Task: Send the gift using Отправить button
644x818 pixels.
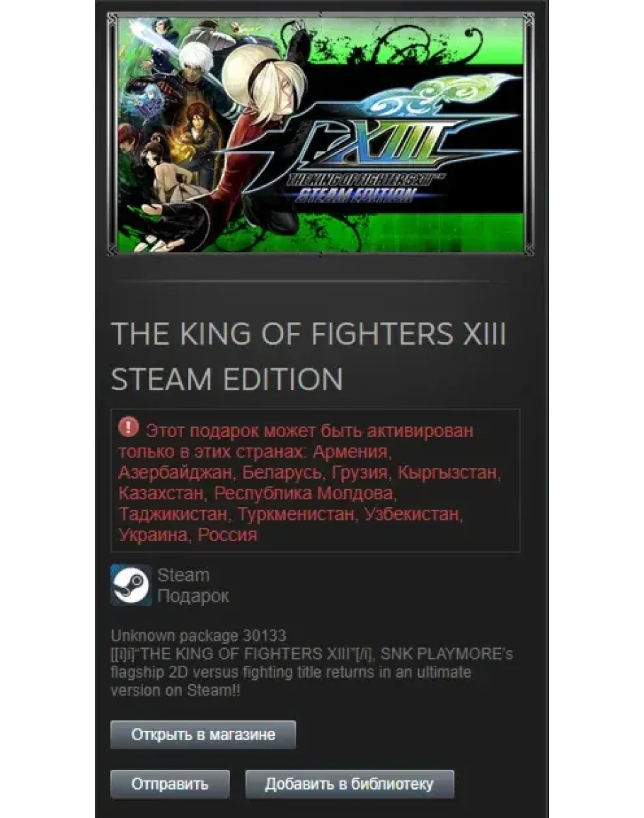Action: click(x=170, y=784)
